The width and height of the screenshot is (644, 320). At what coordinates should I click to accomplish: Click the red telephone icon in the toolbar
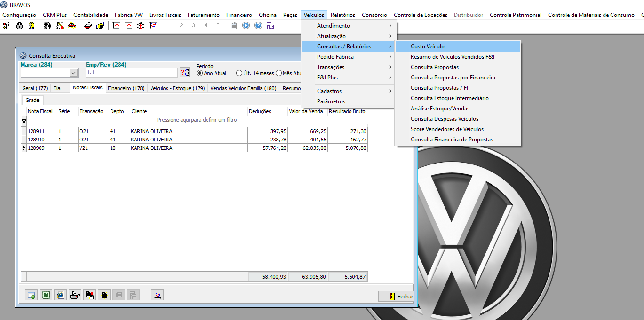pyautogui.click(x=88, y=25)
